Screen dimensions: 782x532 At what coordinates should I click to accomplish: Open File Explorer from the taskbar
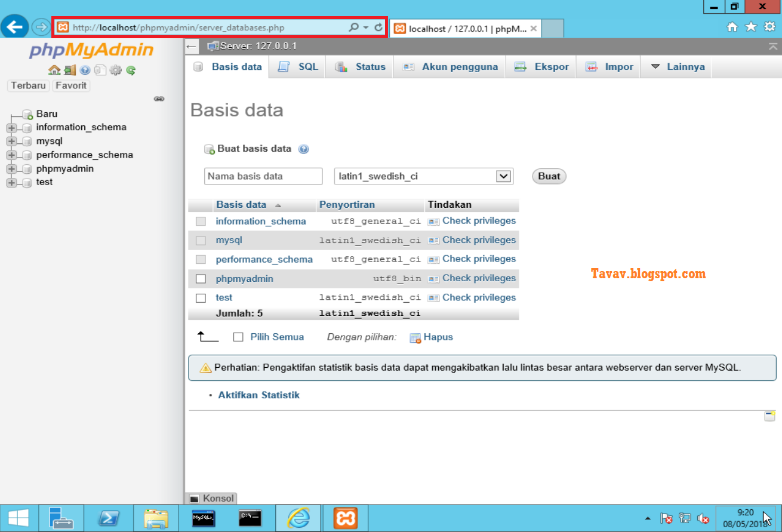[x=156, y=518]
